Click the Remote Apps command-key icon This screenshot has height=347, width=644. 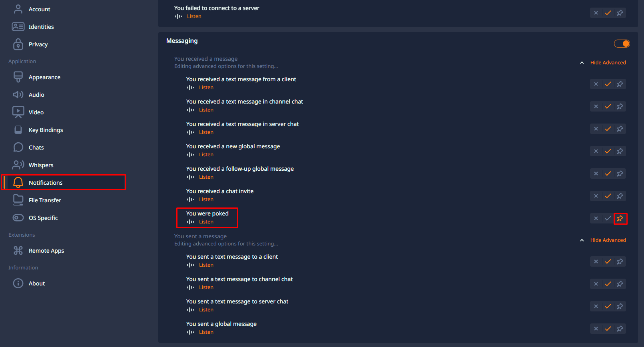tap(18, 251)
